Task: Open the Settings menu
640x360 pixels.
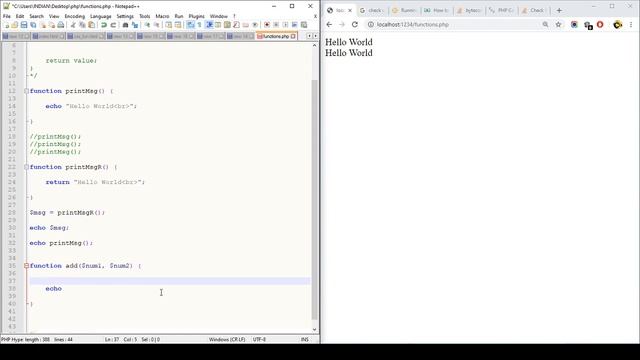Action: tap(125, 16)
